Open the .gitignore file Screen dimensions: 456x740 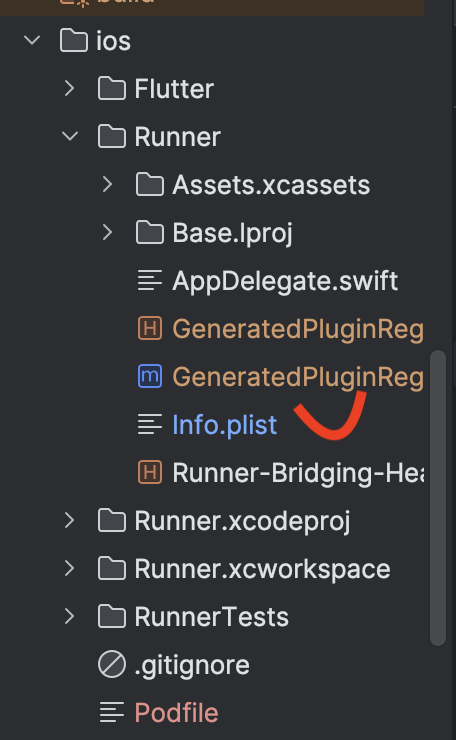(x=192, y=666)
